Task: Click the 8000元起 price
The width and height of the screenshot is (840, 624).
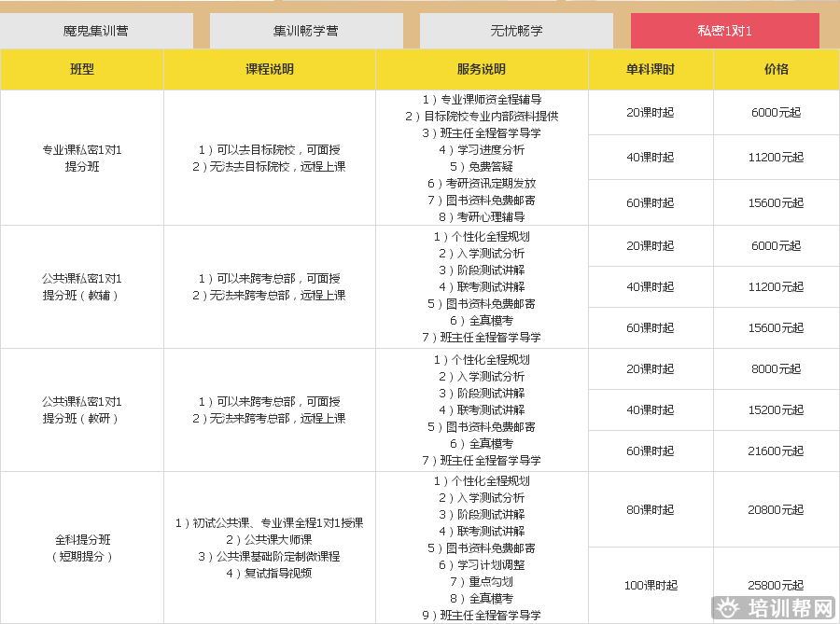Action: click(x=776, y=369)
